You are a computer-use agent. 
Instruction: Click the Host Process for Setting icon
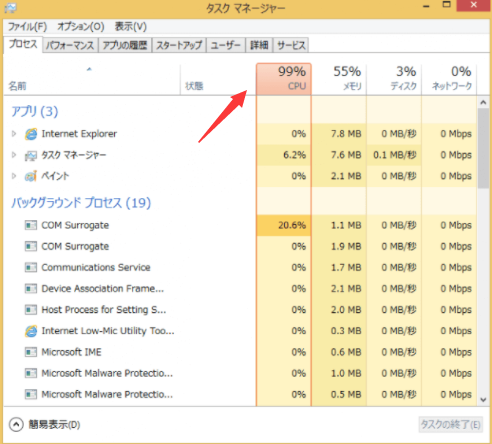tap(31, 310)
